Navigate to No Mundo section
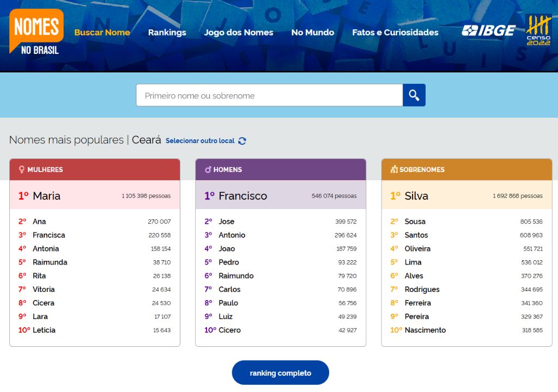Screen dimensions: 558x392 coord(313,32)
